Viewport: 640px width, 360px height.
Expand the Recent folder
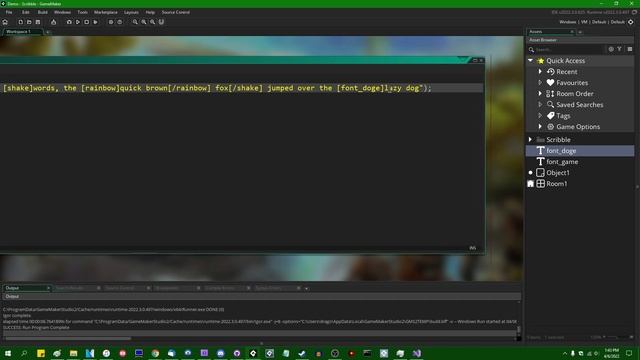540,71
